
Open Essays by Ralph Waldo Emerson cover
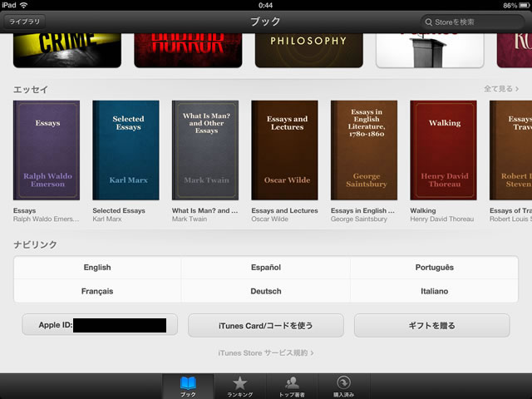click(47, 150)
